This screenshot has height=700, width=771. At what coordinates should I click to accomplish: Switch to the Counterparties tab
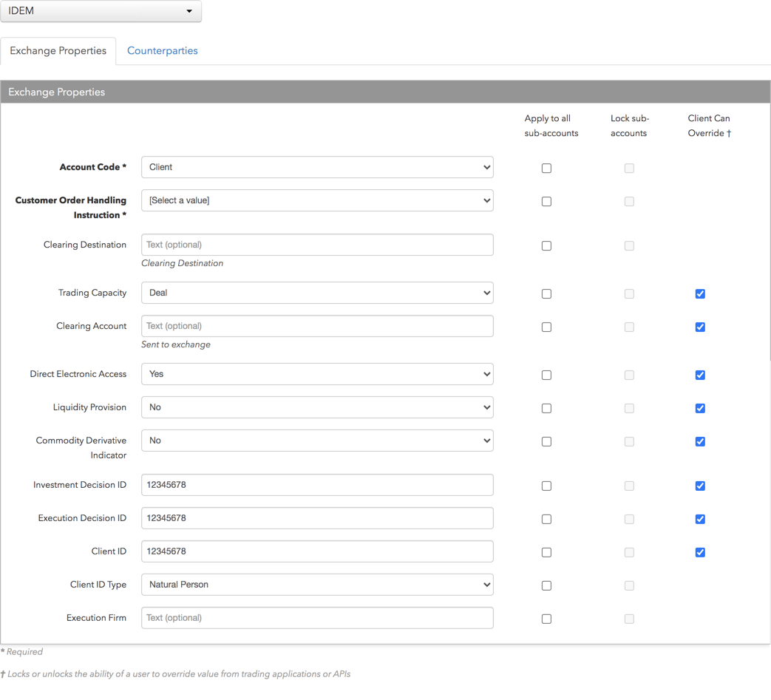162,50
